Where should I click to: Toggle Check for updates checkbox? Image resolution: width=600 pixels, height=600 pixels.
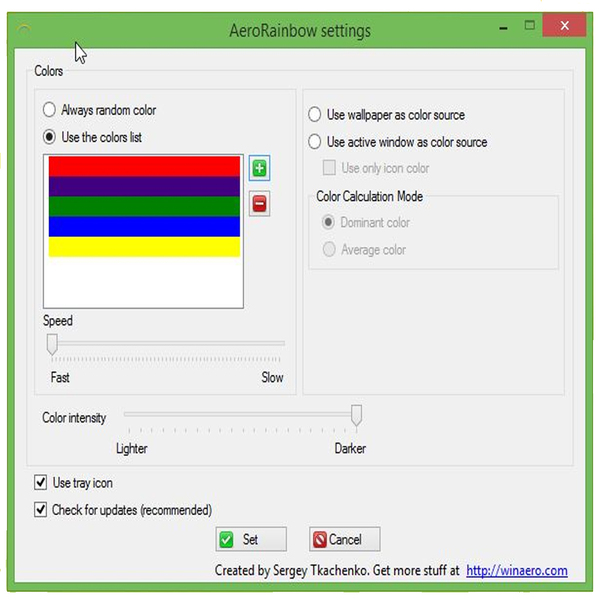(41, 510)
